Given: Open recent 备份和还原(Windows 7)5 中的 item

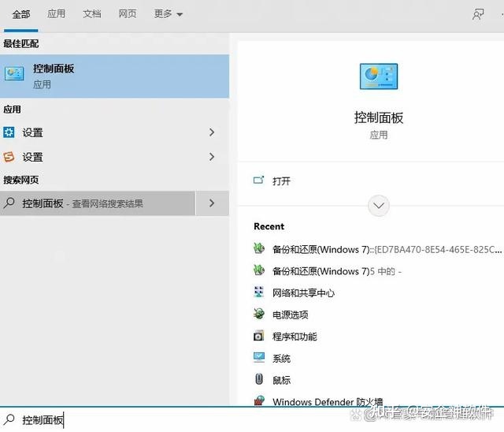Looking at the screenshot, I should (x=337, y=271).
